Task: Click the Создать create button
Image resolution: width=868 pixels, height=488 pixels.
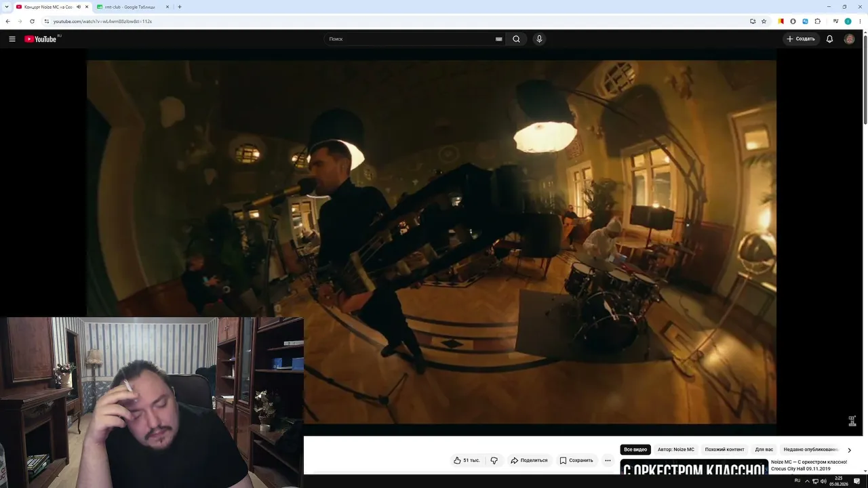Action: tap(800, 39)
